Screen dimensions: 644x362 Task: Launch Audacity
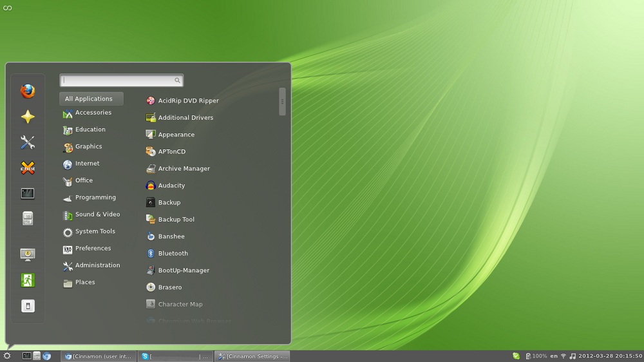(x=166, y=186)
